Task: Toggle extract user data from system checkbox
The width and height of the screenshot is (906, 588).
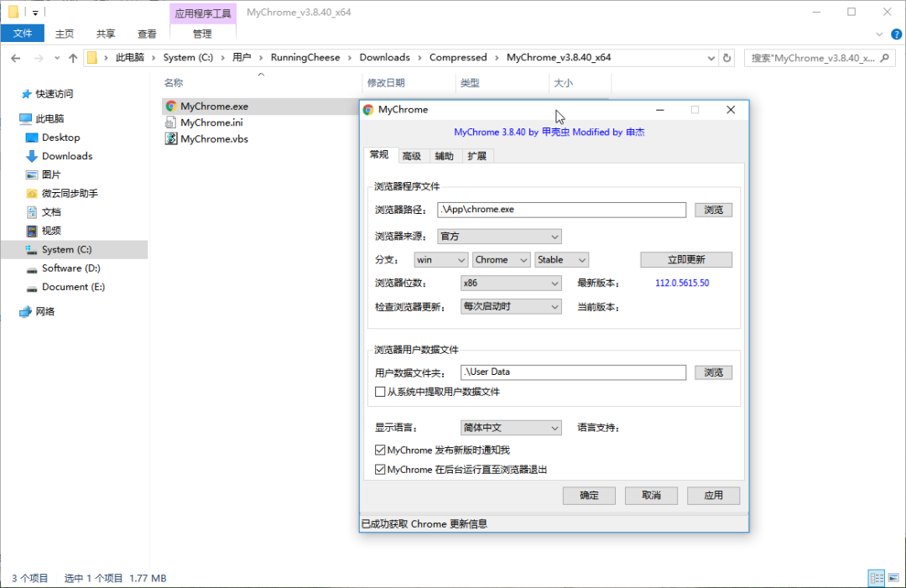Action: (380, 392)
